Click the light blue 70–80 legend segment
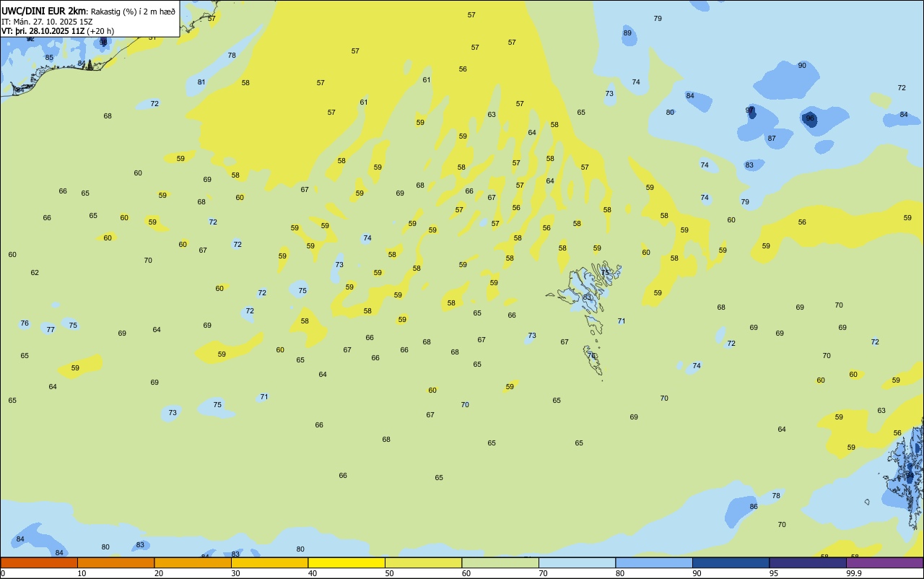Image resolution: width=924 pixels, height=579 pixels. pyautogui.click(x=577, y=562)
